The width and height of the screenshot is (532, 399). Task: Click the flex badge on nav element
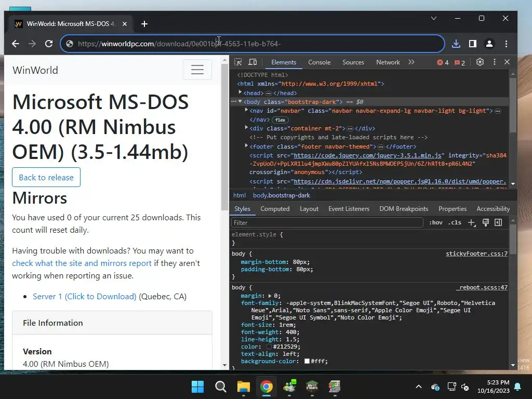click(280, 120)
